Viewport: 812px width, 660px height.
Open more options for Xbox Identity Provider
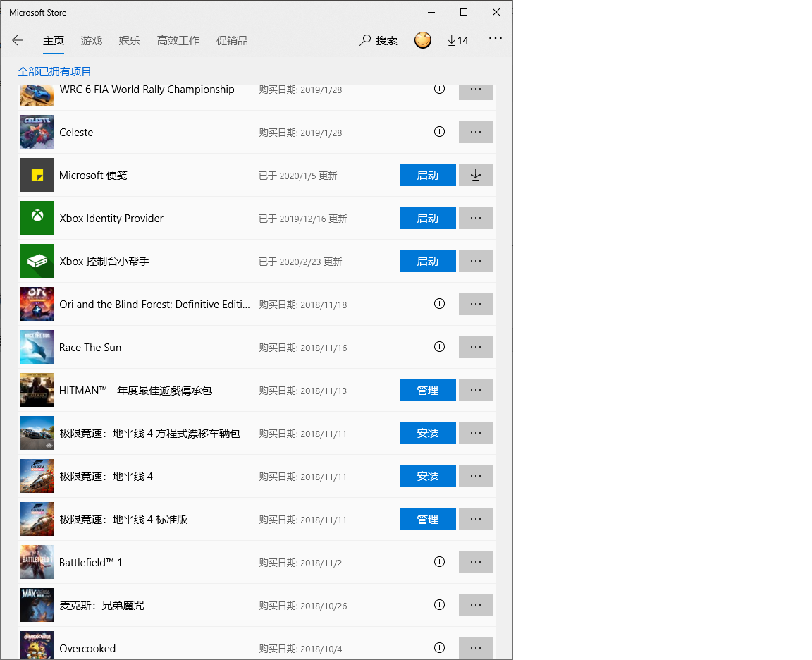click(475, 218)
